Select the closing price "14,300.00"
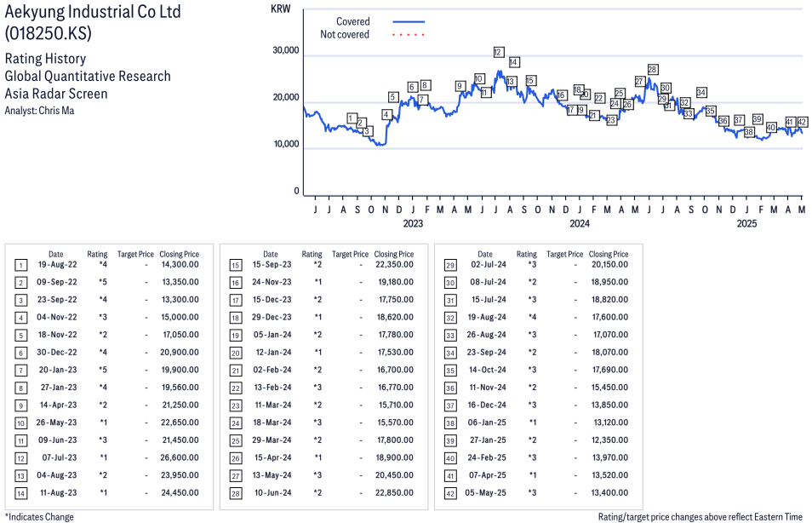Screen dimensions: 812x523 180,264
